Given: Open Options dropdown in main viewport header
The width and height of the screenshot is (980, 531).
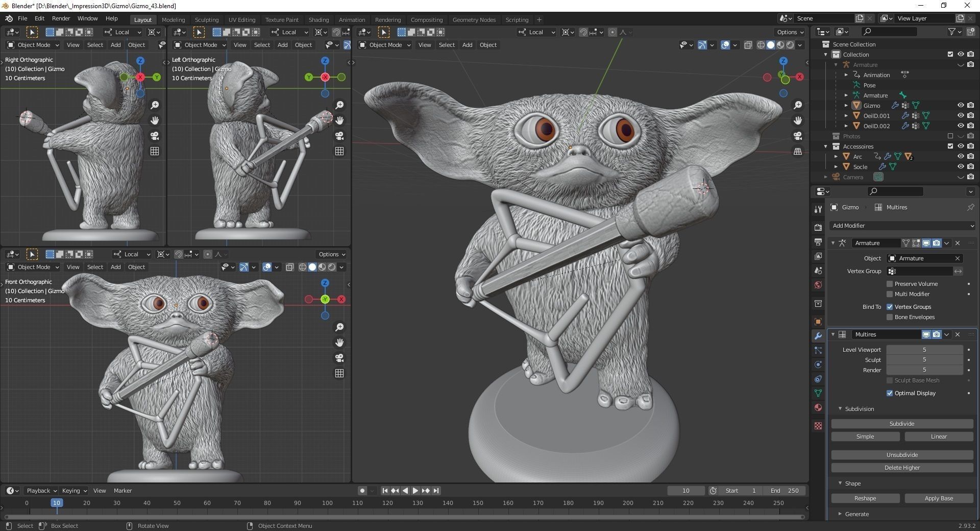Looking at the screenshot, I should (x=790, y=32).
